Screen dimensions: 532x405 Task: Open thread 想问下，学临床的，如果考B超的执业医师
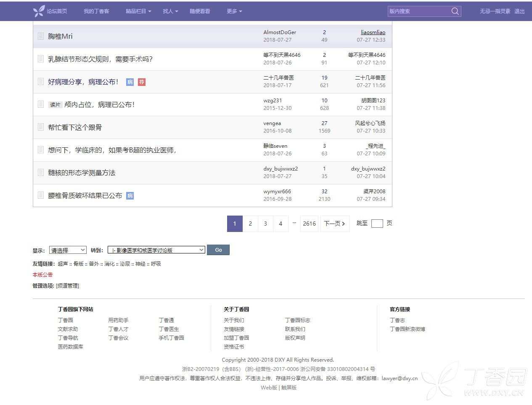[x=112, y=150]
